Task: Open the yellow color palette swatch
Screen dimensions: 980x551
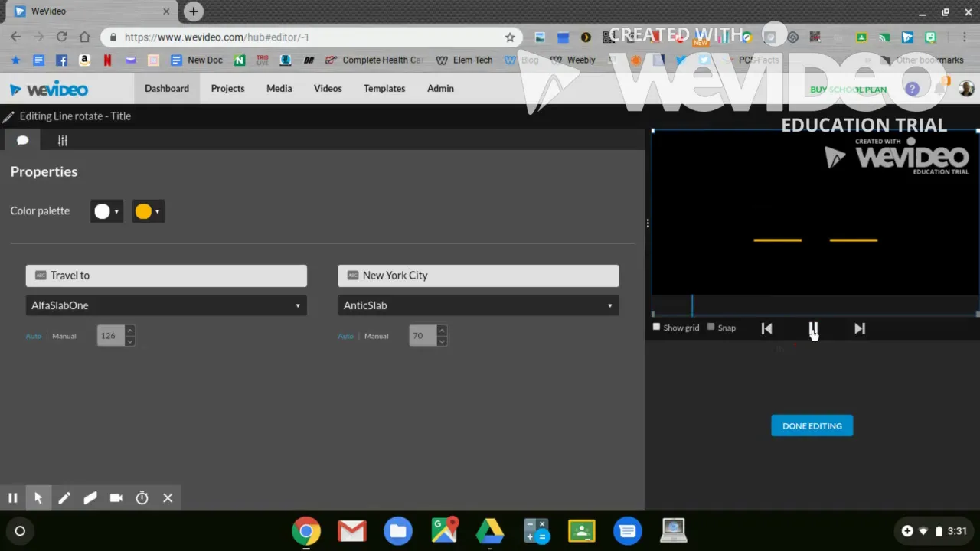Action: point(148,211)
